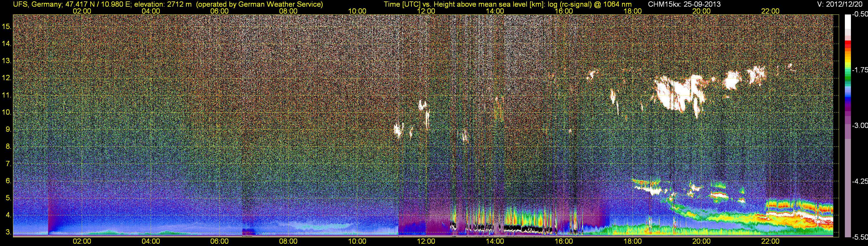Click the bottom-axis '06:00' time label
This screenshot has width=868, height=246.
point(219,241)
